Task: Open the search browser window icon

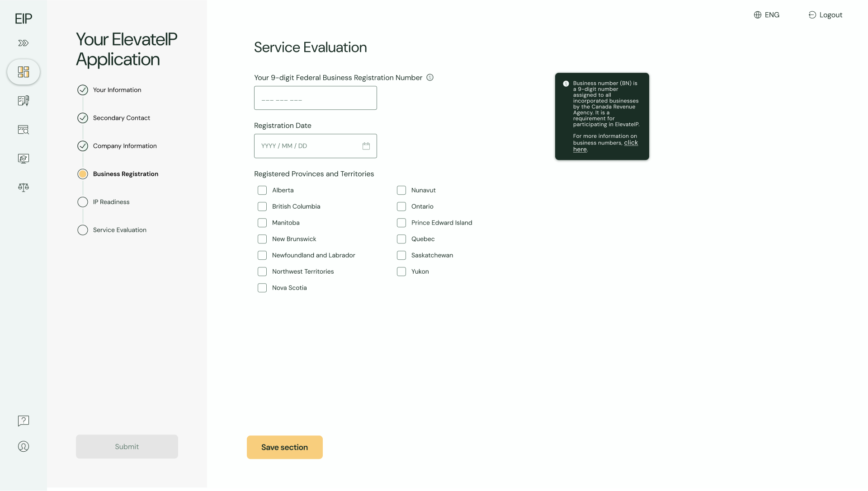Action: (x=24, y=130)
